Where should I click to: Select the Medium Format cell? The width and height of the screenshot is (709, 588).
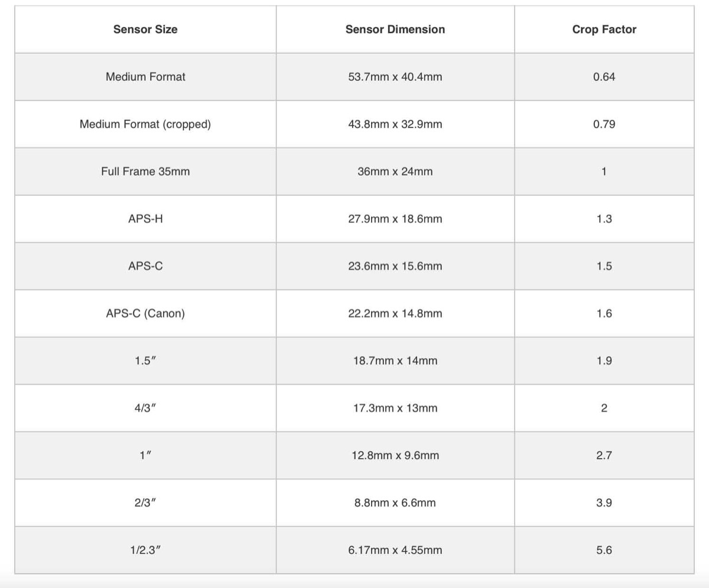pos(145,77)
